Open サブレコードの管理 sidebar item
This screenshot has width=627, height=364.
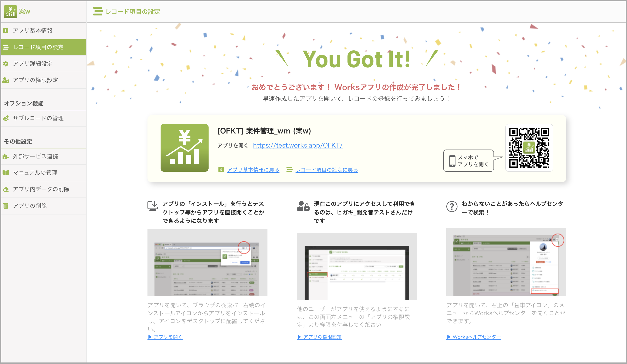(44, 118)
